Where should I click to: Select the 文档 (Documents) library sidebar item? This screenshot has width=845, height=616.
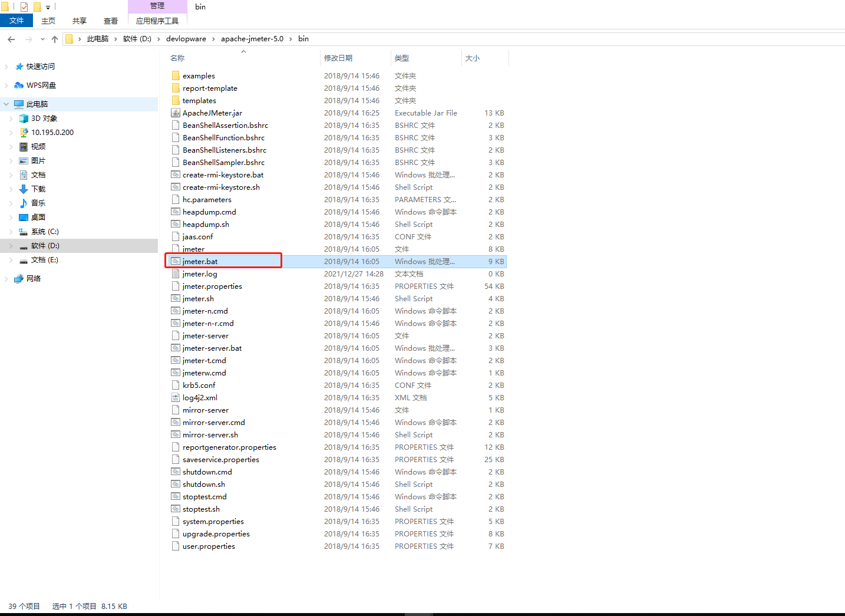pos(38,175)
